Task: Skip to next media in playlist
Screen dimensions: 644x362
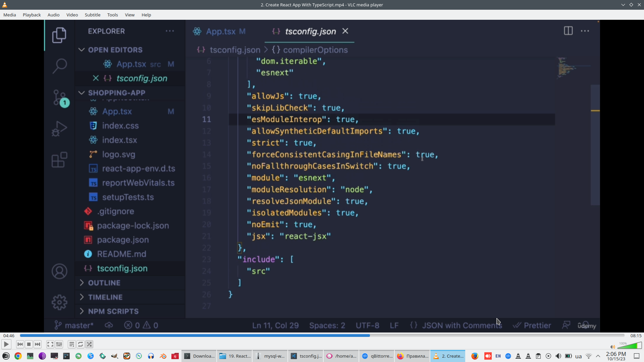Action: [38, 344]
